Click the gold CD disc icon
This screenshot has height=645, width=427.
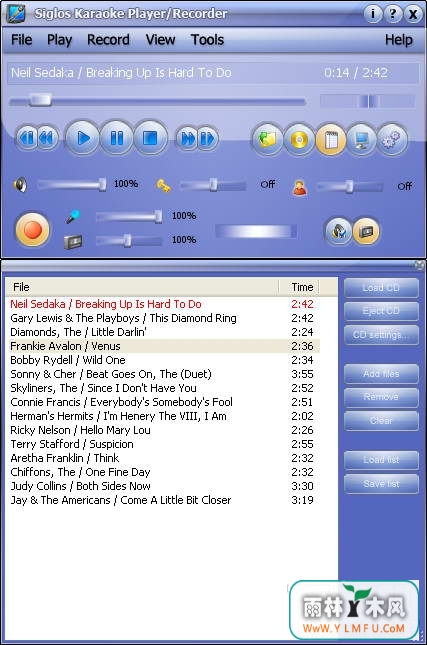click(299, 140)
